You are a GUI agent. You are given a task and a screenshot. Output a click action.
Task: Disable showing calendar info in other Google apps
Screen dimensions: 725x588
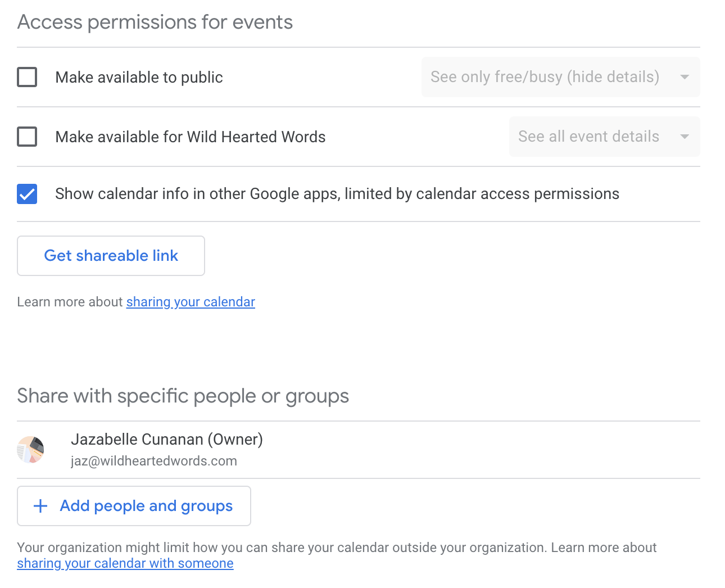(x=27, y=193)
